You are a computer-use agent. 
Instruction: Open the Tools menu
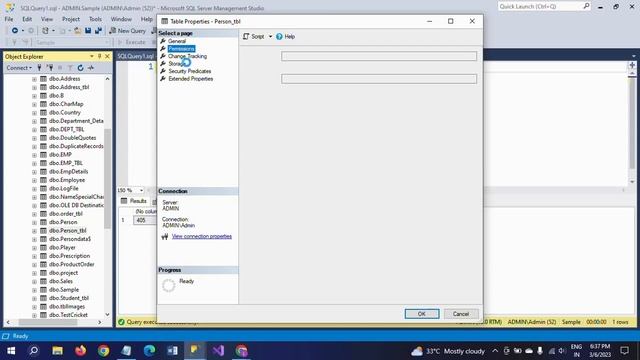pos(95,19)
